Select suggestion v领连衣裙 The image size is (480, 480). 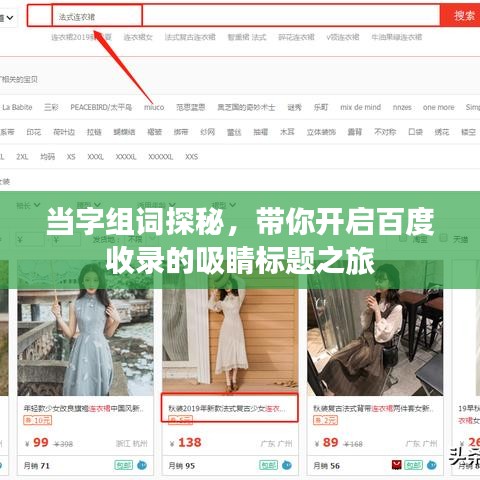(343, 37)
